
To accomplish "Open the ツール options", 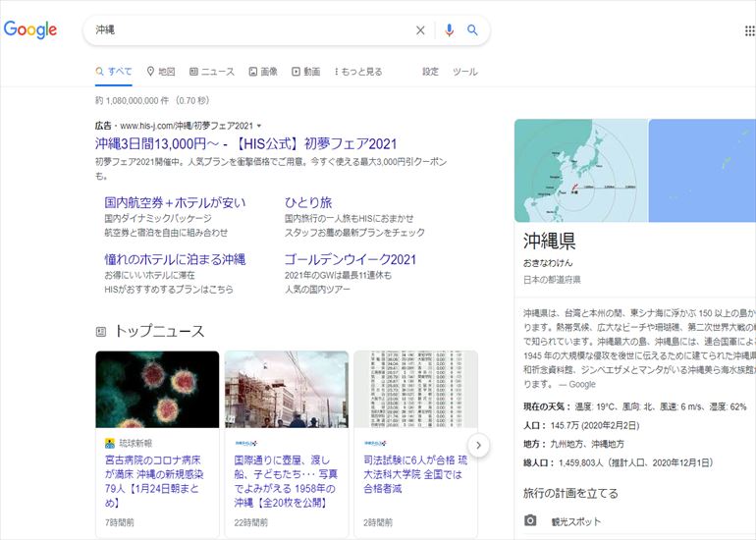I will click(x=464, y=72).
